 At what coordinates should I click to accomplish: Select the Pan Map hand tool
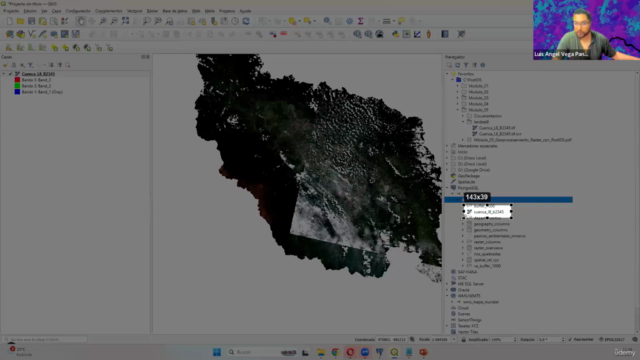coord(81,21)
